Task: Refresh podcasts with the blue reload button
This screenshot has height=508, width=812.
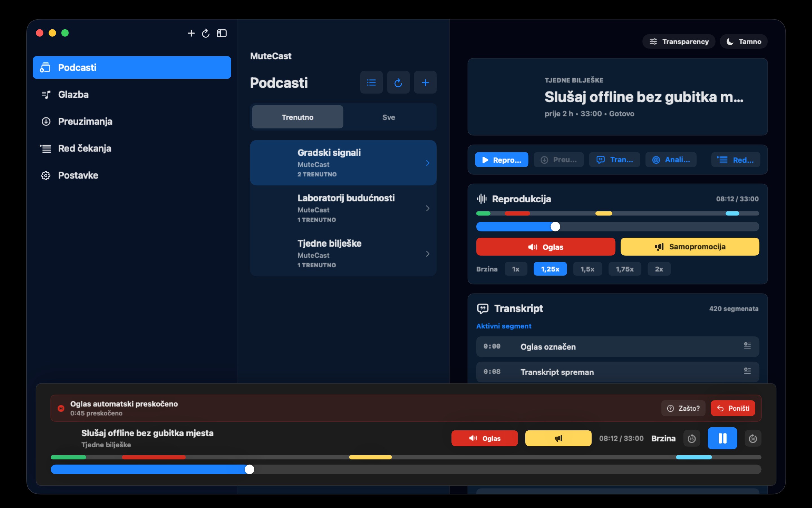Action: pyautogui.click(x=398, y=82)
